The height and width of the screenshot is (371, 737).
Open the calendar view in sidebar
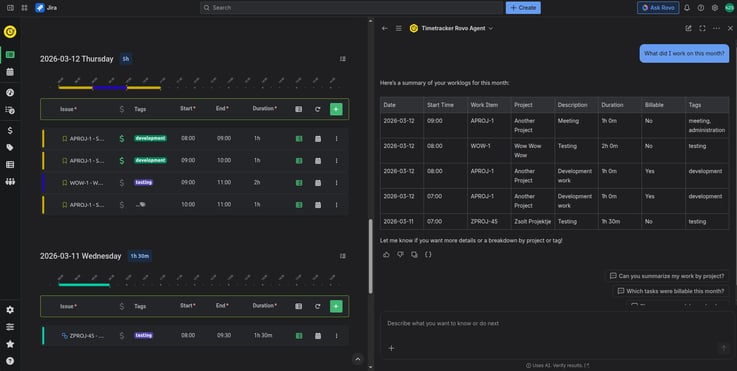pyautogui.click(x=10, y=72)
